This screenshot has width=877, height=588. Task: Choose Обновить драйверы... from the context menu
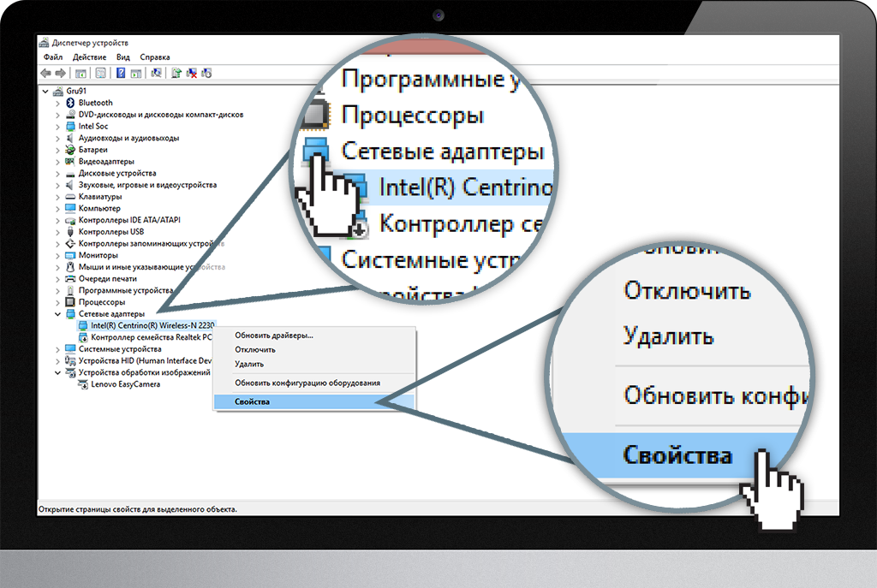click(x=274, y=336)
